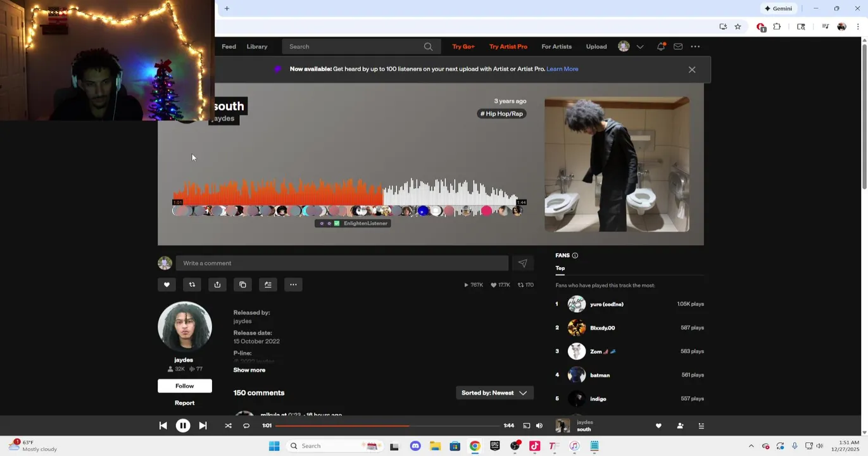Toggle shuffle in the player bar
Image resolution: width=868 pixels, height=456 pixels.
[228, 426]
